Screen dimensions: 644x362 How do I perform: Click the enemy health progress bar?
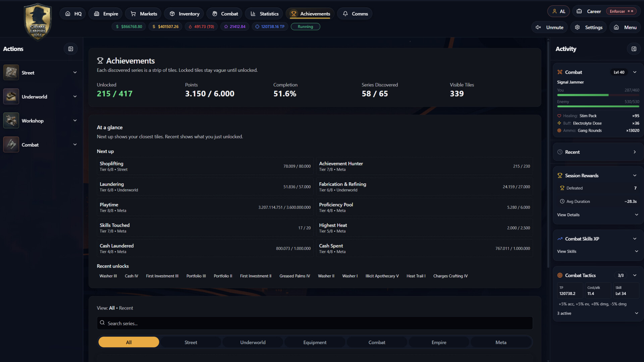tap(598, 106)
